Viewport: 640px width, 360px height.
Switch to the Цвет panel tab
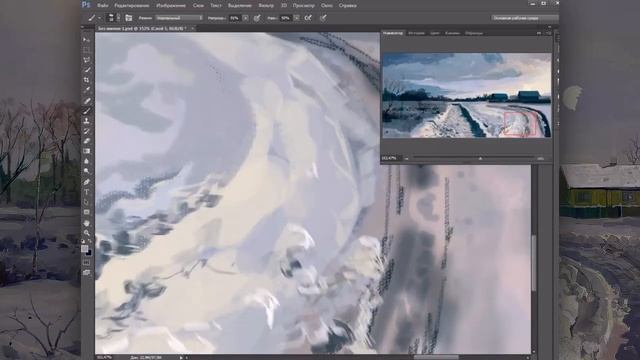(435, 33)
